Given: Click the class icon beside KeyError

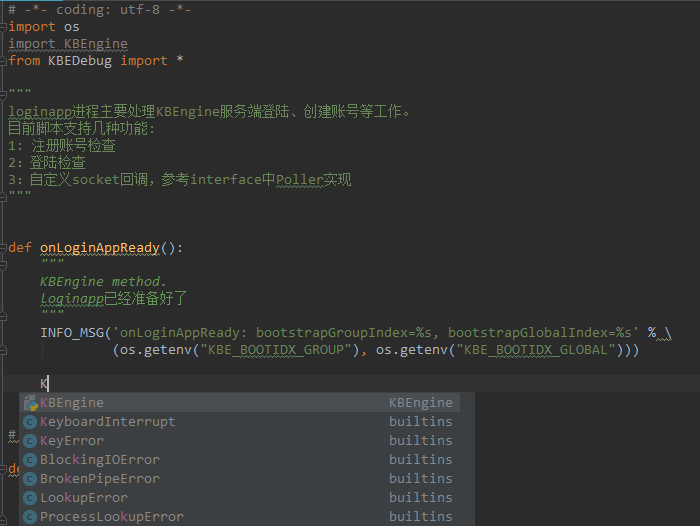Looking at the screenshot, I should coord(30,441).
